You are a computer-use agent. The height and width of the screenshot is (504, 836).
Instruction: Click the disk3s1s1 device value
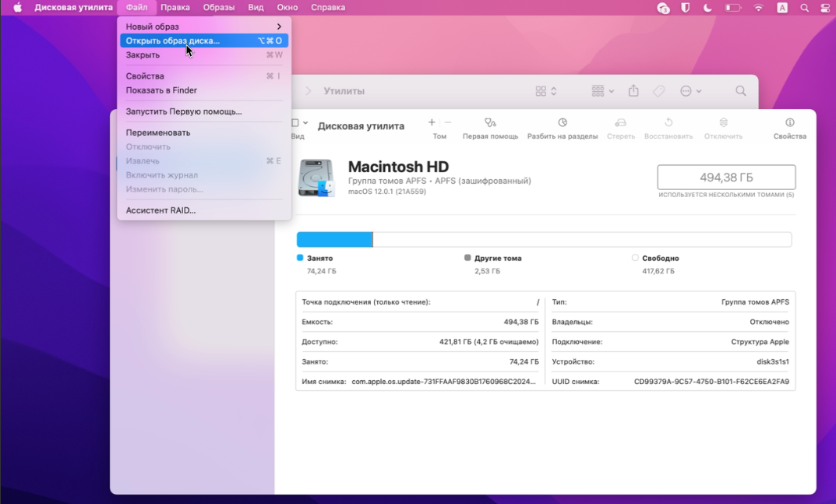(773, 361)
